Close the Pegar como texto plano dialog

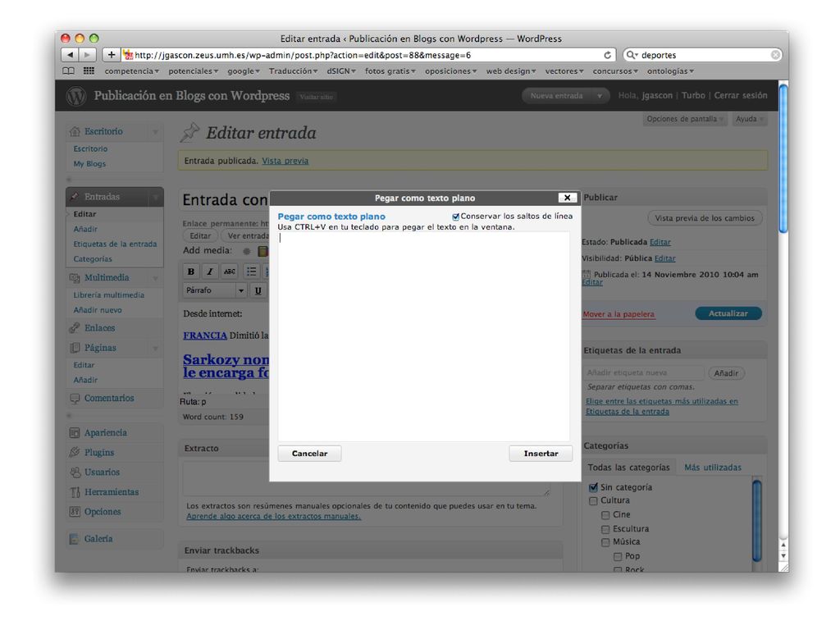pos(568,198)
